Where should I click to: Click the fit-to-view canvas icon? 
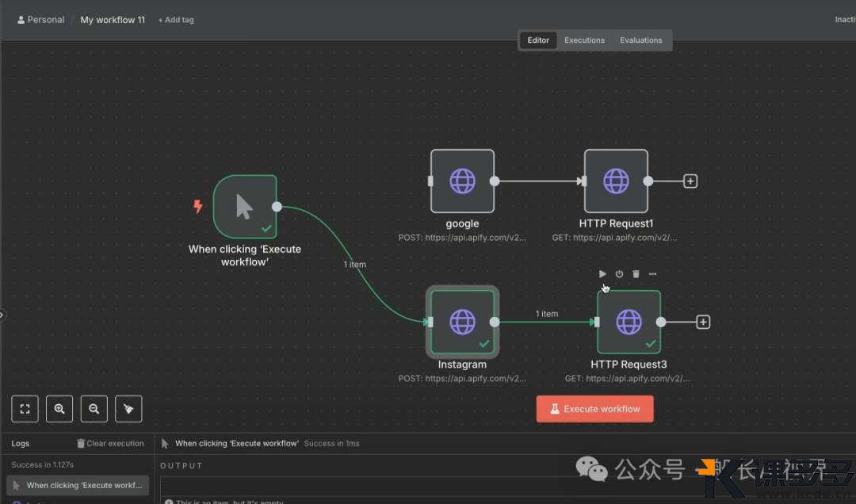tap(25, 409)
